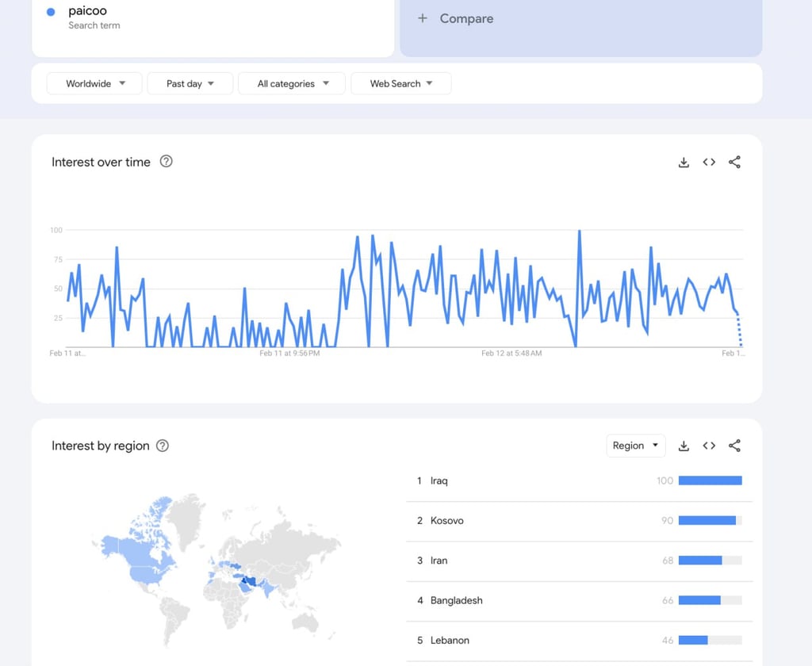Screen dimensions: 812x666
Task: Click the plus icon beside Compare
Action: coord(423,18)
